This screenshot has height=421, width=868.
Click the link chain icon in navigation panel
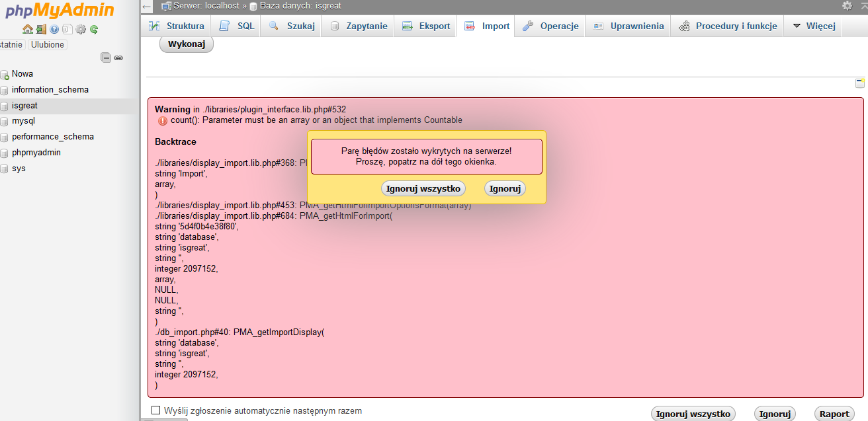coord(118,57)
